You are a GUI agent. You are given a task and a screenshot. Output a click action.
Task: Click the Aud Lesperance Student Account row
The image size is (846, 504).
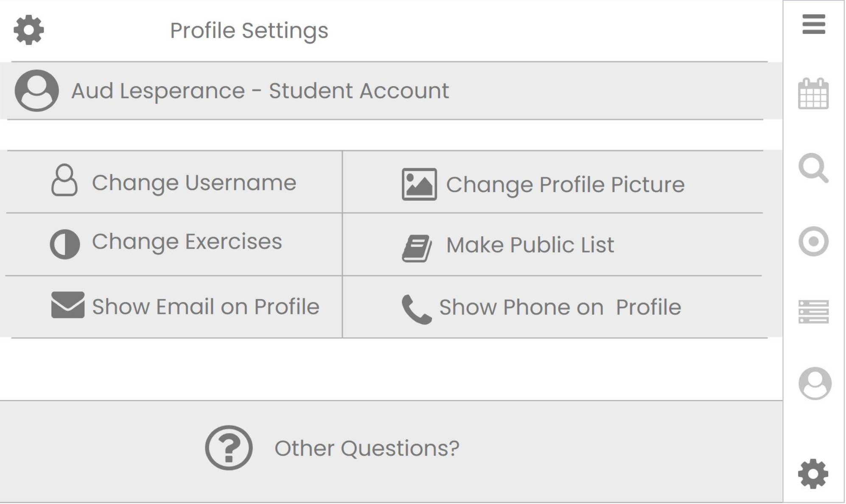click(x=260, y=91)
